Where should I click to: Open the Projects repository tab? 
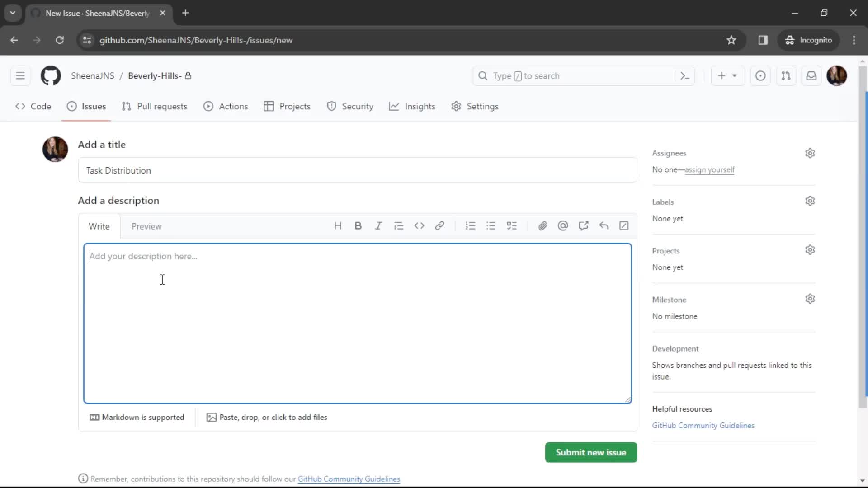(287, 107)
